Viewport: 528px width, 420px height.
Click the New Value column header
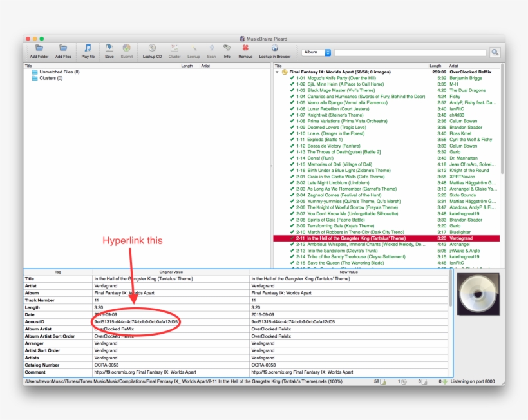click(349, 272)
